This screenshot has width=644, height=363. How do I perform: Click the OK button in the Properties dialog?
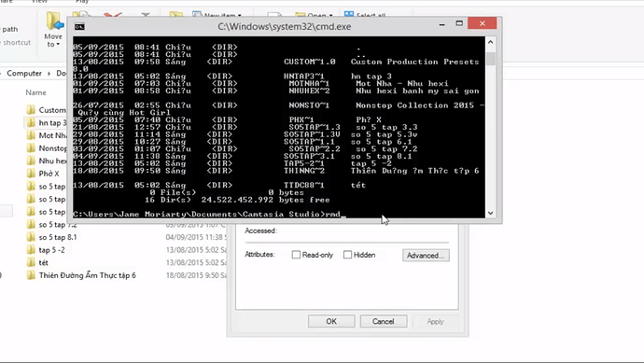click(331, 321)
